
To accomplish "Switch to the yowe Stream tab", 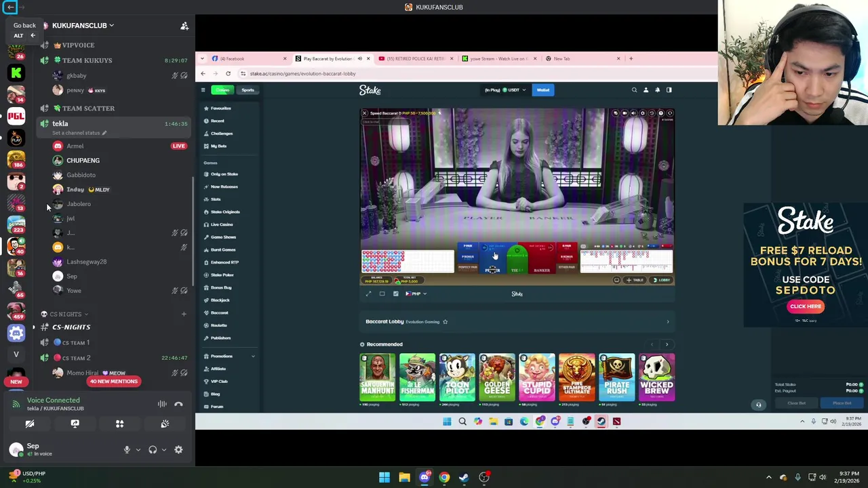I will click(x=498, y=59).
